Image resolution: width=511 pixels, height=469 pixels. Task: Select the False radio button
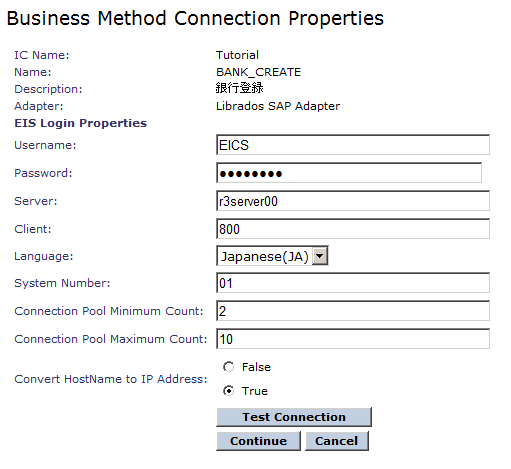pos(229,367)
